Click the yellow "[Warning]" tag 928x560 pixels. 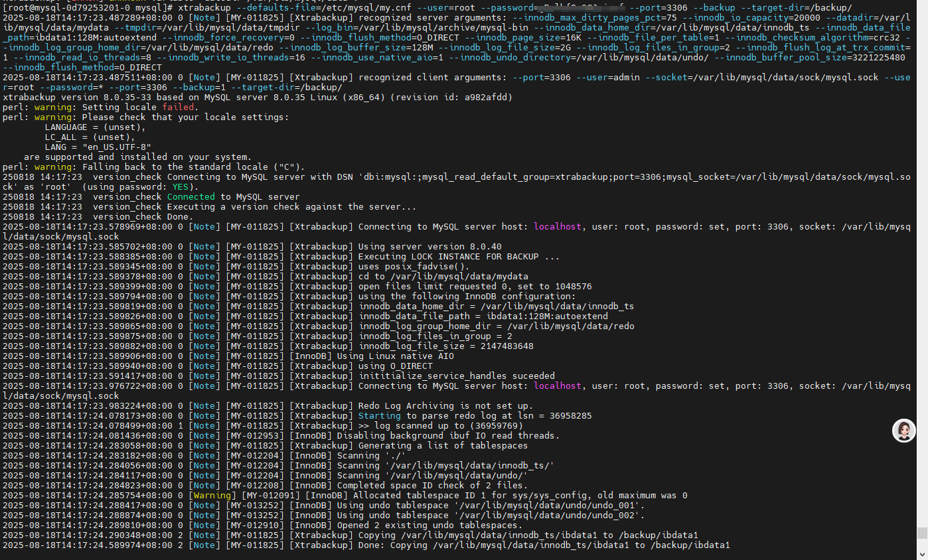pyautogui.click(x=212, y=496)
